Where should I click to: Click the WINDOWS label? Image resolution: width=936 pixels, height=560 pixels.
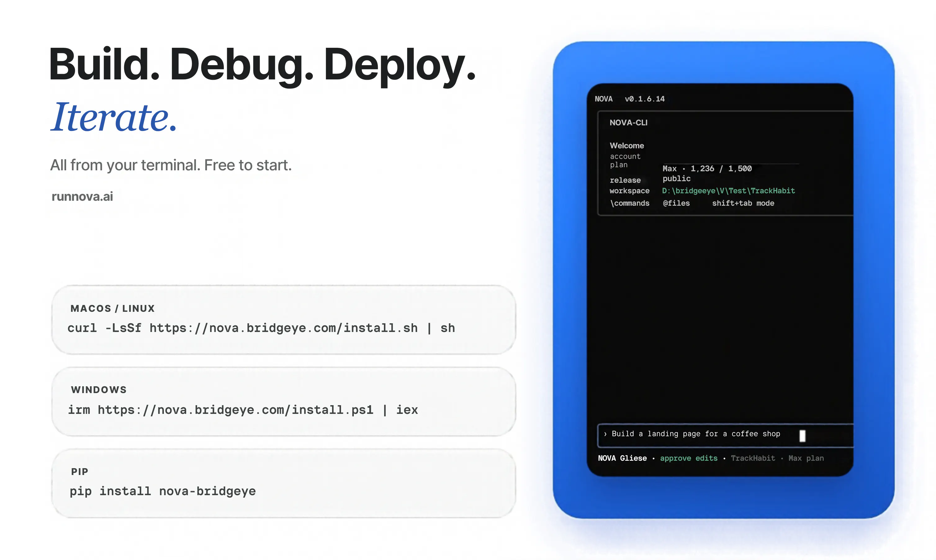click(99, 390)
